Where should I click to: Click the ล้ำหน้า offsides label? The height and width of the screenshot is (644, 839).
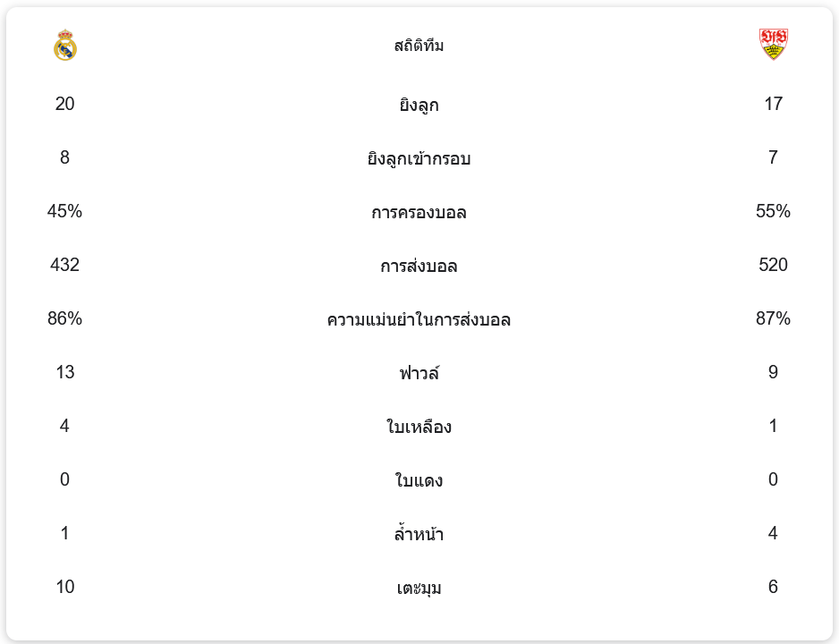tap(419, 534)
